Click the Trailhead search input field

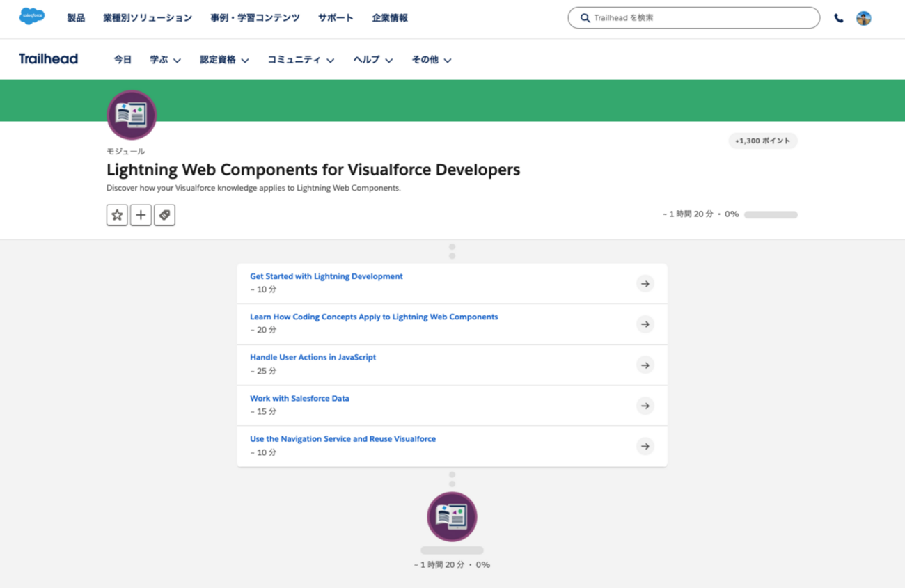pyautogui.click(x=693, y=18)
